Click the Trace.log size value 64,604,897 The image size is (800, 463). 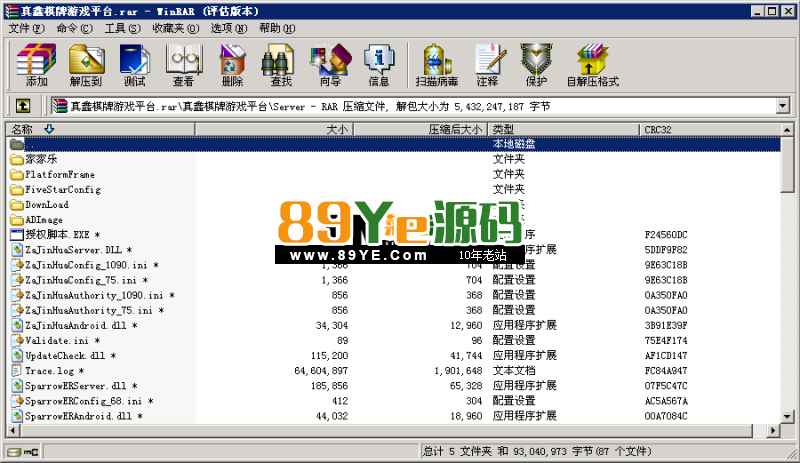[x=321, y=371]
